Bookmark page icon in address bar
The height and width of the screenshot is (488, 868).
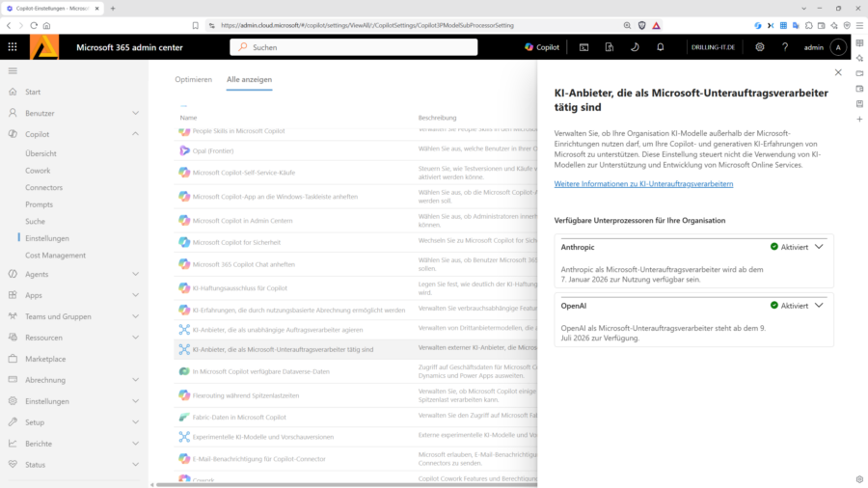coord(196,25)
